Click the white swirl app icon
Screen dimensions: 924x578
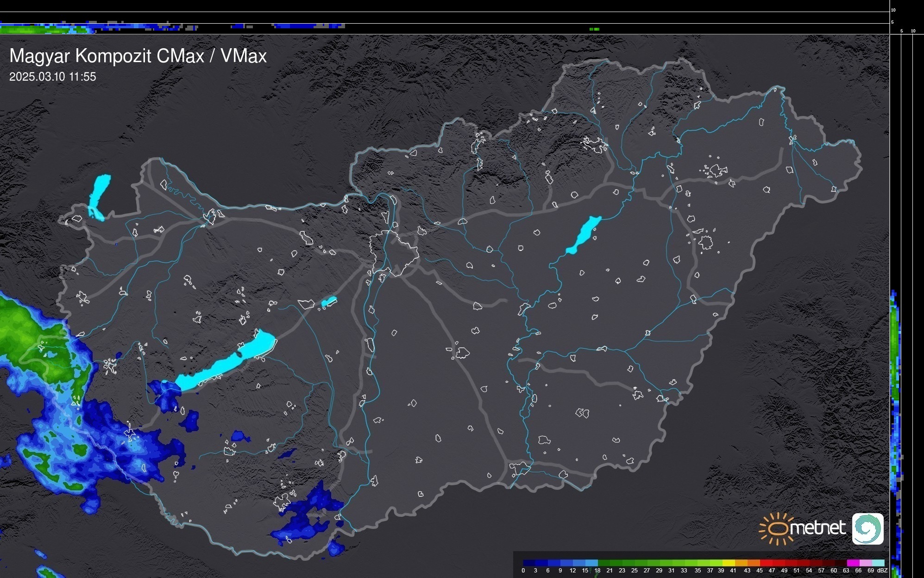pos(867,528)
